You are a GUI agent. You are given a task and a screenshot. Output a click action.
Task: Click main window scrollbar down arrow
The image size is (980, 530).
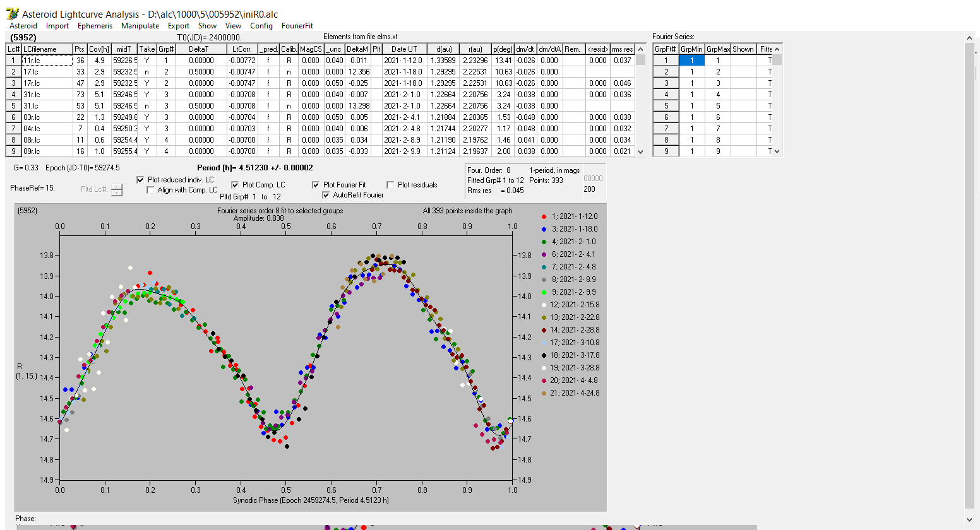pos(971,519)
